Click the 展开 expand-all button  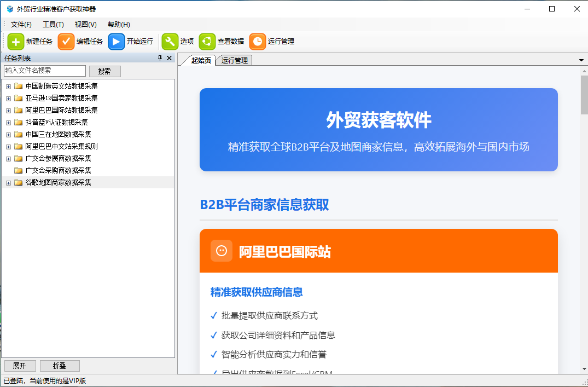tap(20, 366)
